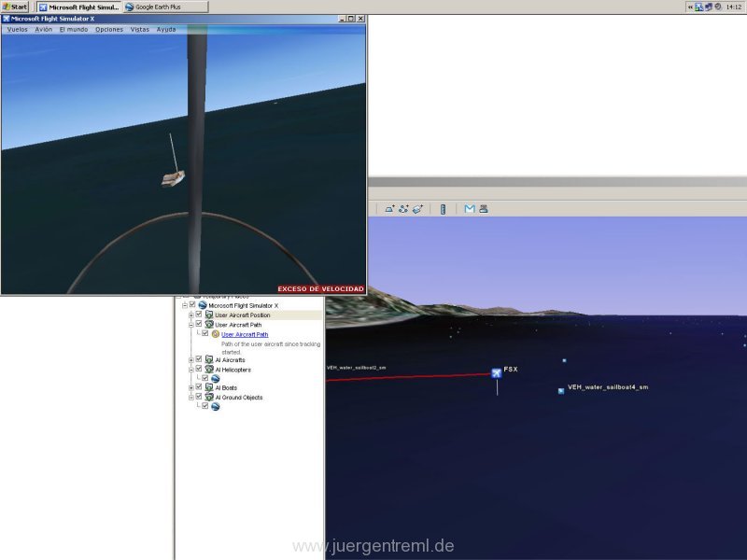
Task: Uncheck the AI Ground Objects checkbox
Action: 199,396
